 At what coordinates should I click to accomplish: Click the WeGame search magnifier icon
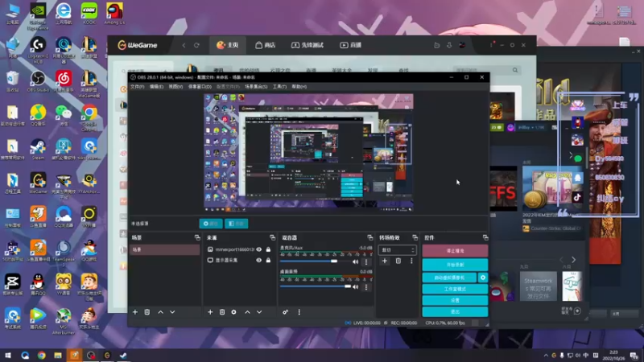515,70
